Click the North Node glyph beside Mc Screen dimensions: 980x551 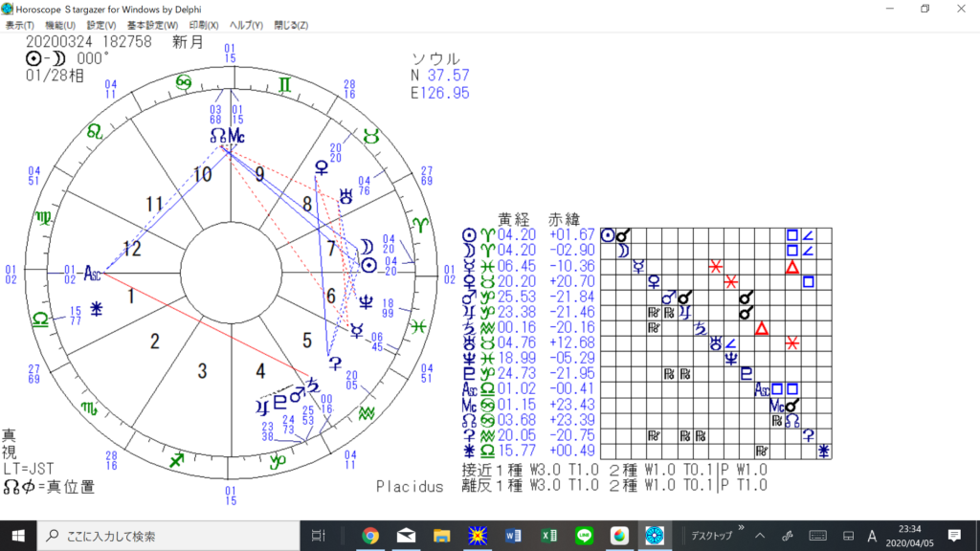coord(218,135)
